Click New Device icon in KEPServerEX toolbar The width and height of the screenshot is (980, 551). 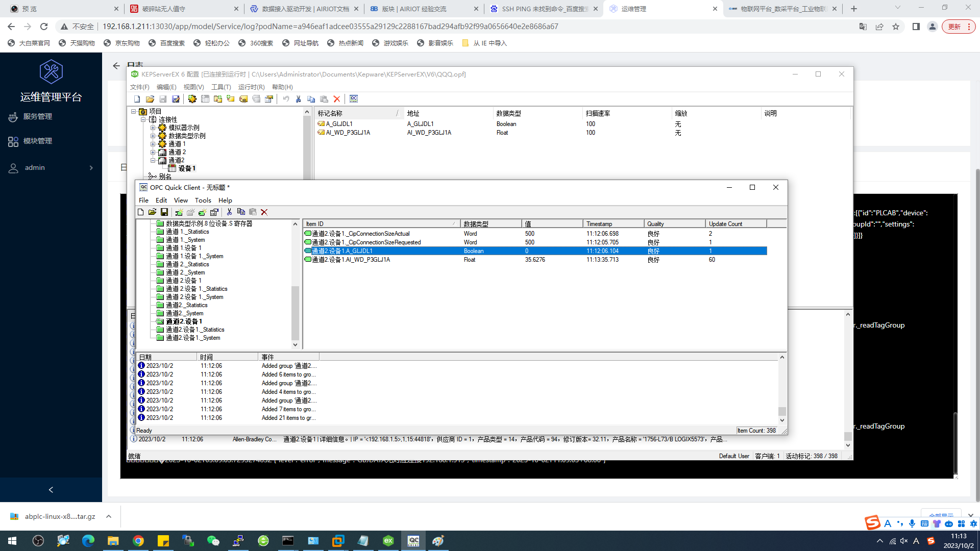205,99
